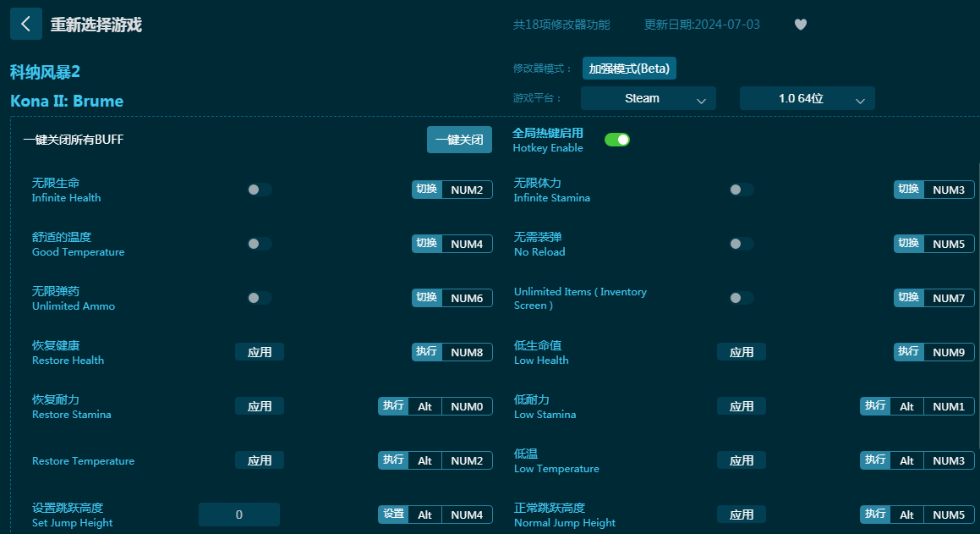Click the 共18项修改器功能 text
980x534 pixels.
point(561,25)
